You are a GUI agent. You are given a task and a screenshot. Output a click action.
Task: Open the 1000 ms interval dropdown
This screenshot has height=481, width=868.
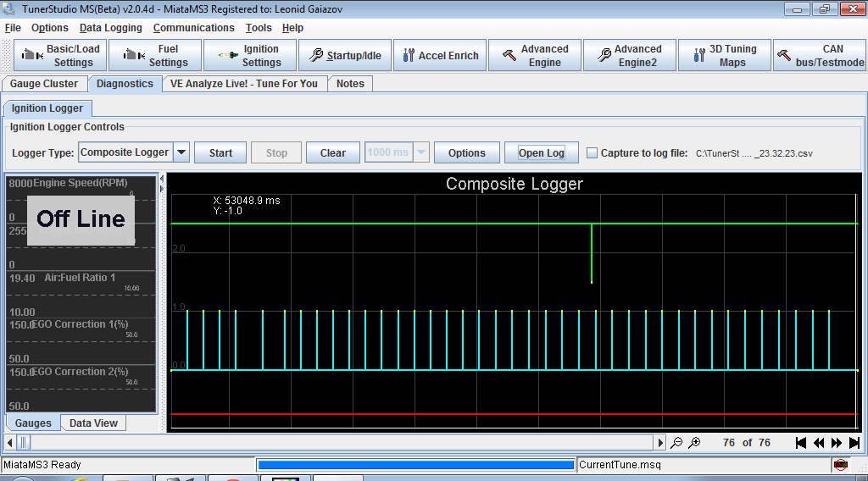(420, 152)
